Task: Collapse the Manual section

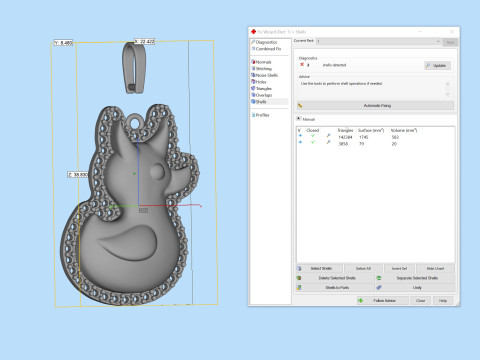Action: pos(299,119)
